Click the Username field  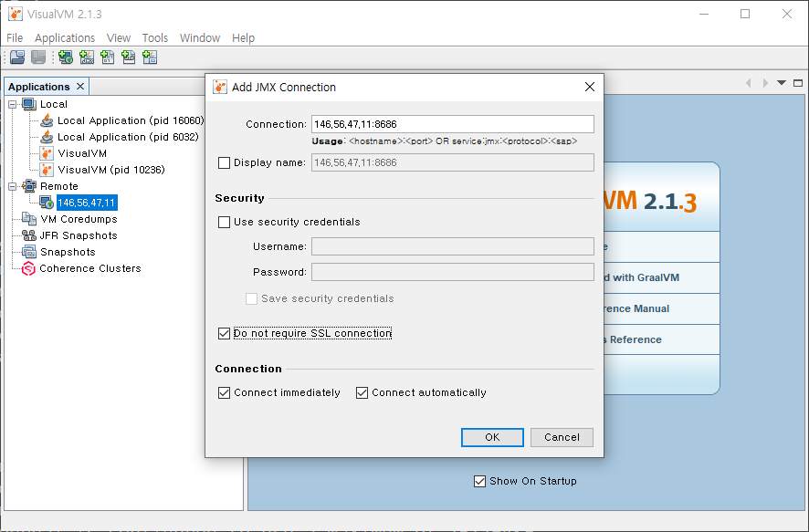[453, 246]
